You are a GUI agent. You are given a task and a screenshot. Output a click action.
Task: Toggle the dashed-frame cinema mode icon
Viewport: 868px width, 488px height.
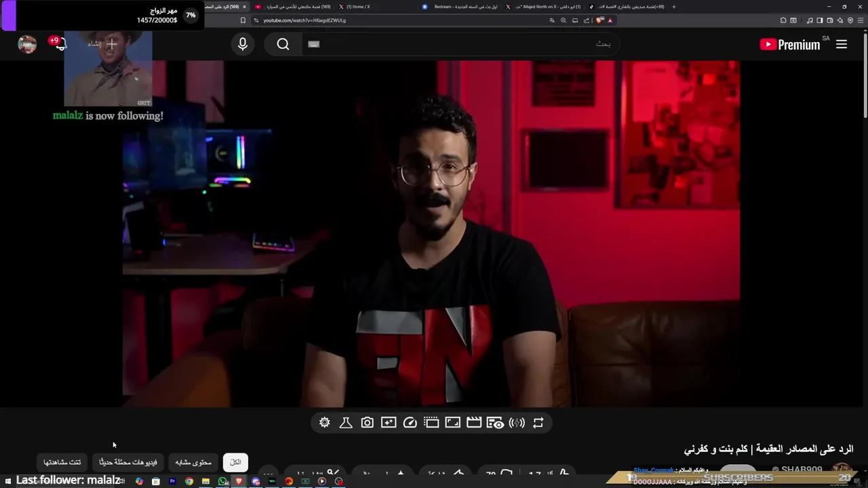tap(431, 423)
